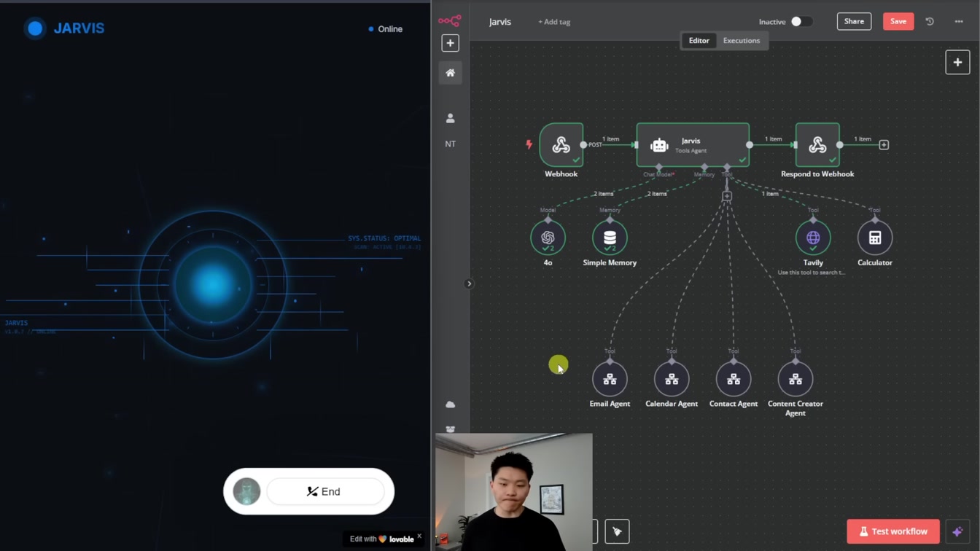Click the avatar beside End button
980x551 pixels.
246,492
